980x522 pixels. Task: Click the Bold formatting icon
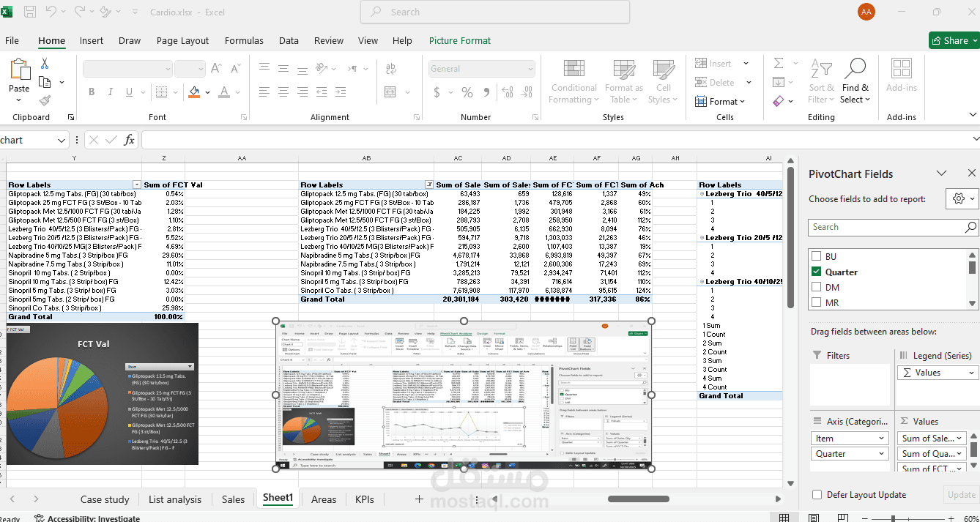[92, 92]
